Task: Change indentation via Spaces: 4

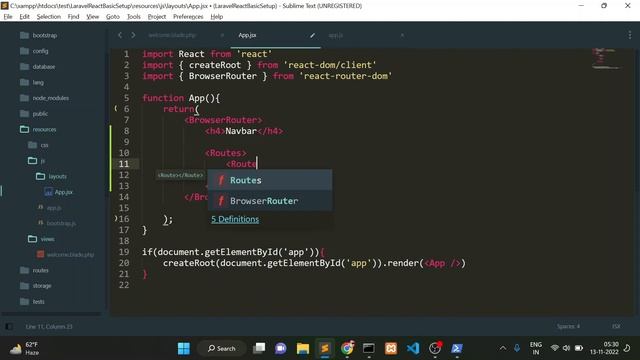Action: 568,327
